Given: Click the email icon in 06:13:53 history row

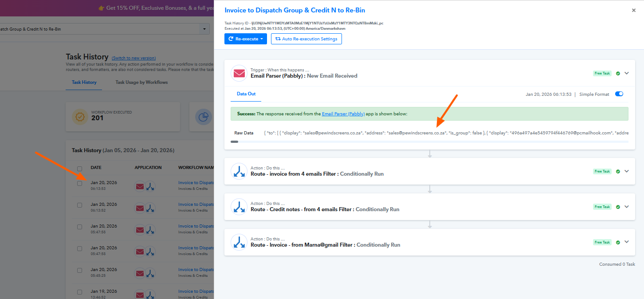Looking at the screenshot, I should 140,186.
